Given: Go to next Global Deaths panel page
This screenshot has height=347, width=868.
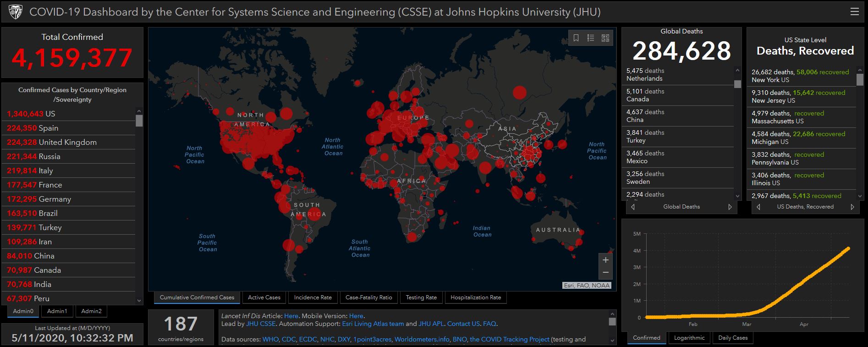Looking at the screenshot, I should click(x=730, y=207).
